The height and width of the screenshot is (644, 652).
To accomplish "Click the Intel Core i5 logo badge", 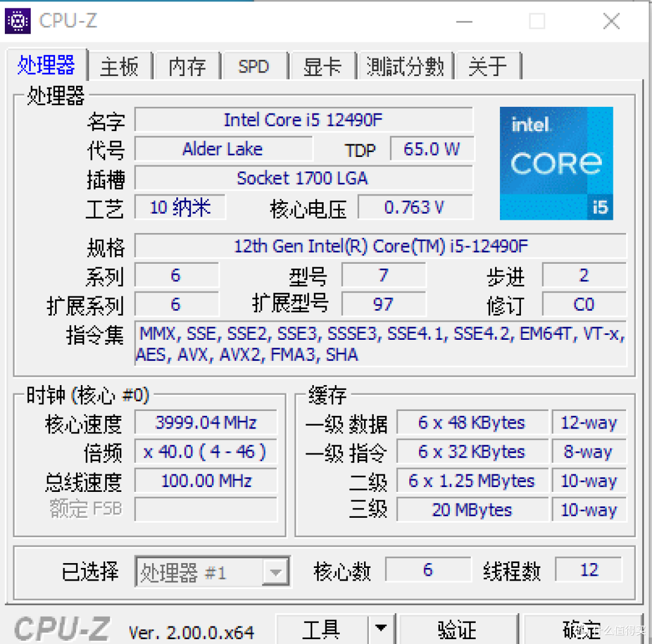I will pyautogui.click(x=556, y=163).
